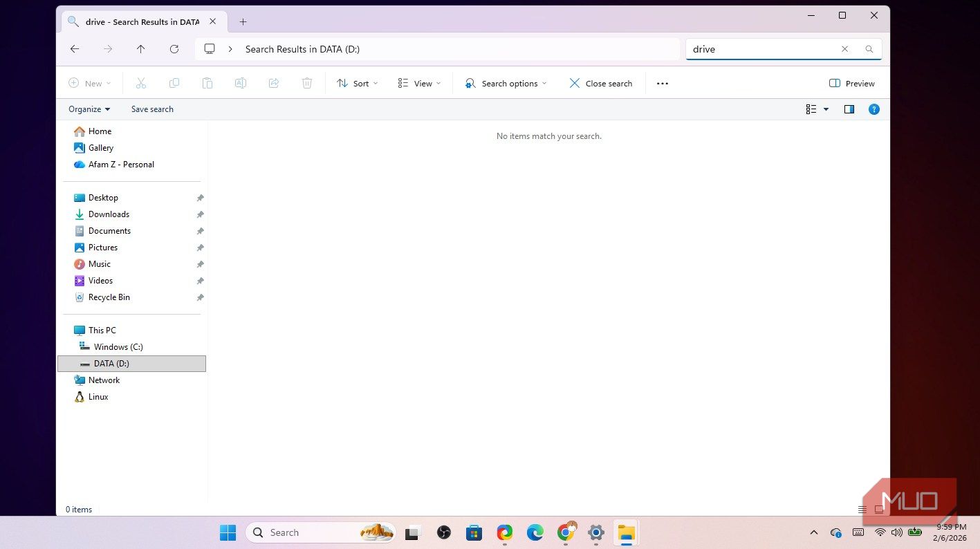The image size is (980, 549).
Task: Click the PC icon in address bar
Action: tap(210, 49)
